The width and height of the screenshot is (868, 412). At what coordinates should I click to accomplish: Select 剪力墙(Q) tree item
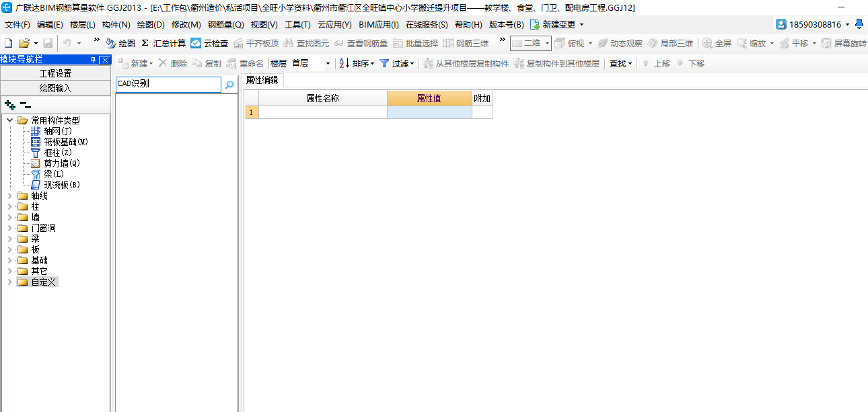(x=62, y=163)
